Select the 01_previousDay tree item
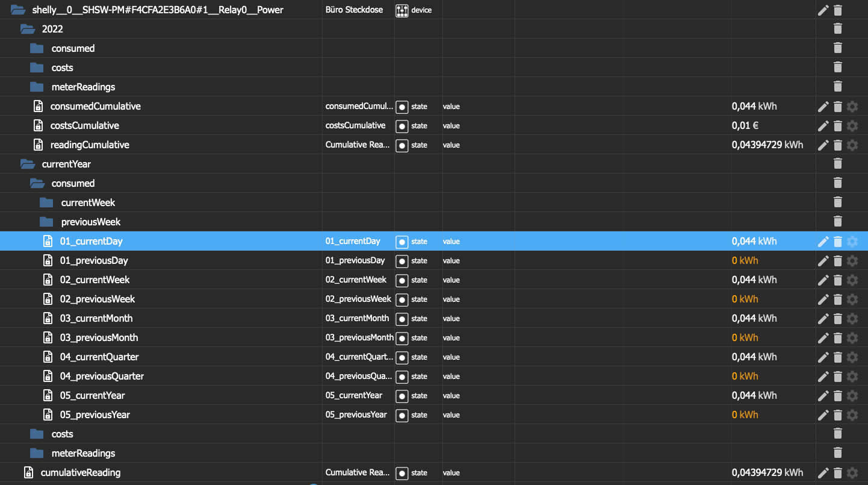 tap(94, 260)
